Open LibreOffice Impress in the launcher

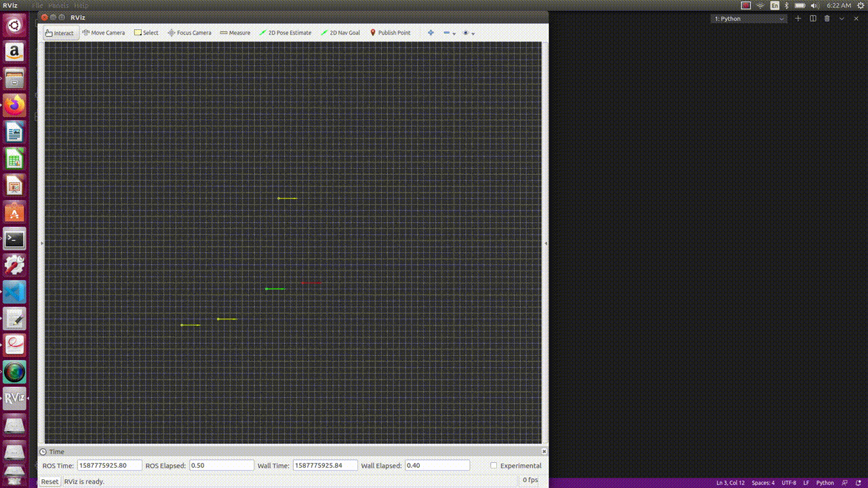[x=14, y=185]
